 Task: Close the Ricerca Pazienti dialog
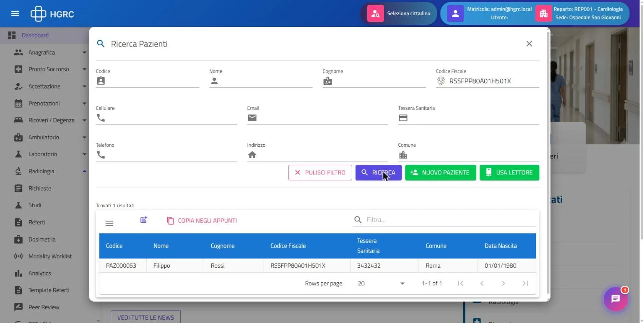(x=529, y=44)
